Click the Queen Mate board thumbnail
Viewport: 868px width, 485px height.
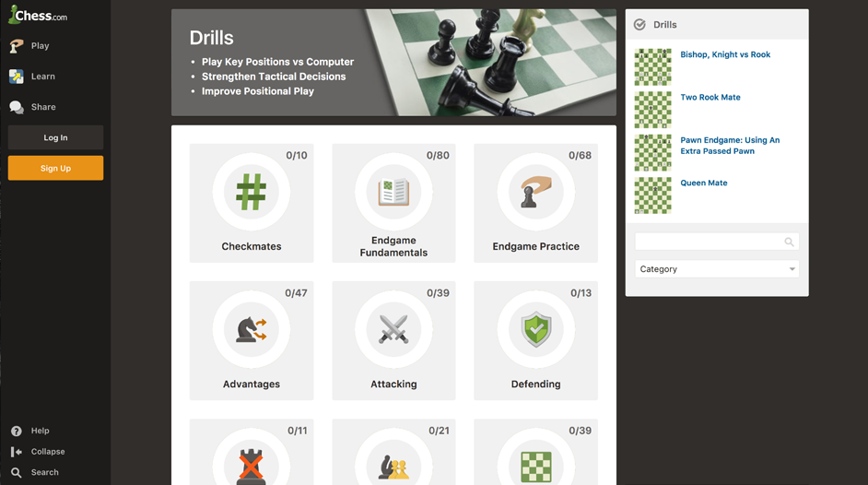[x=652, y=195]
